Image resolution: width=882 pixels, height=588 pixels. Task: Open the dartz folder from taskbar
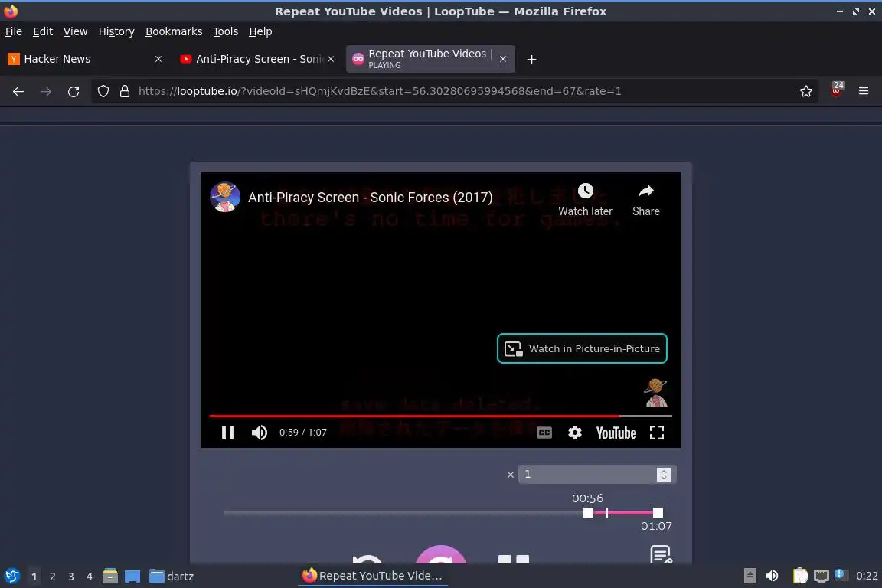[171, 577]
